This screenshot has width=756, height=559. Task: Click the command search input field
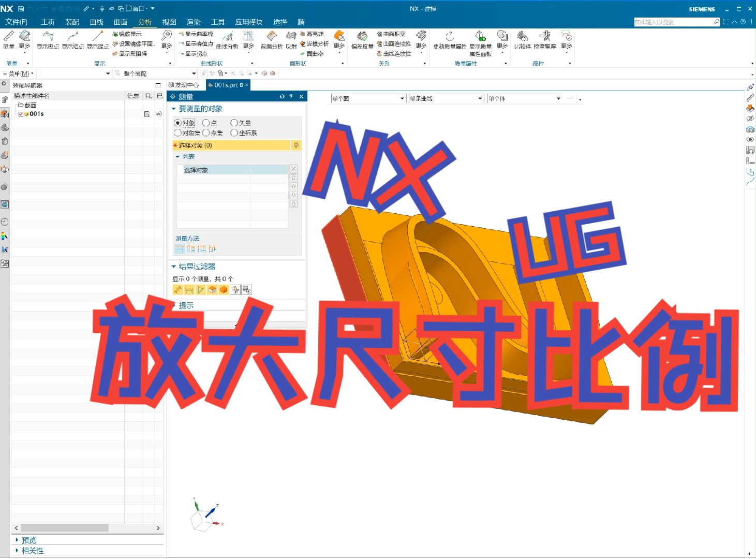673,22
